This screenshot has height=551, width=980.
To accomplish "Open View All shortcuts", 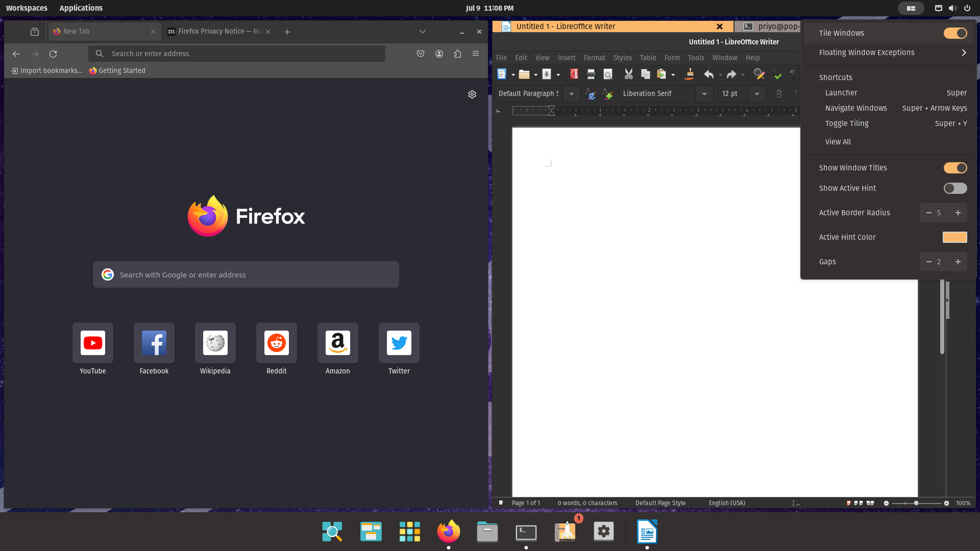I will (x=838, y=141).
